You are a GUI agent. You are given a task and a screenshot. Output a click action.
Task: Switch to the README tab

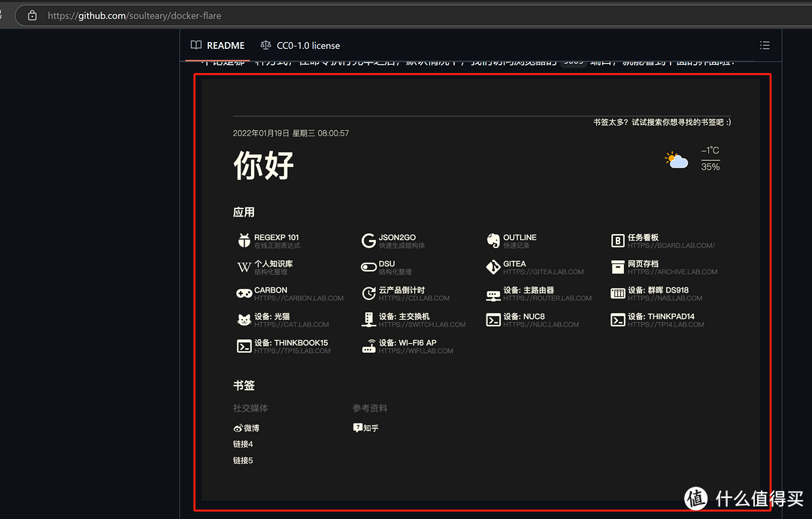click(217, 45)
